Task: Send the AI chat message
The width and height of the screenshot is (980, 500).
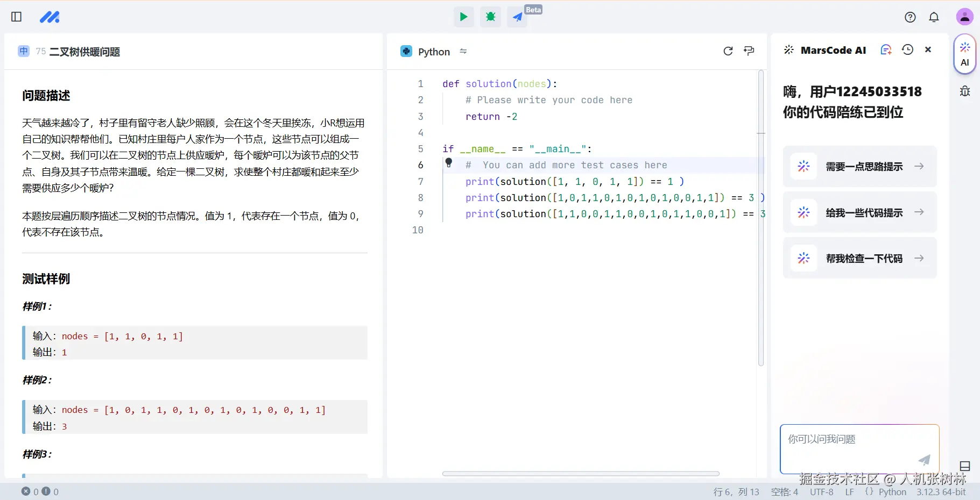Action: [924, 460]
